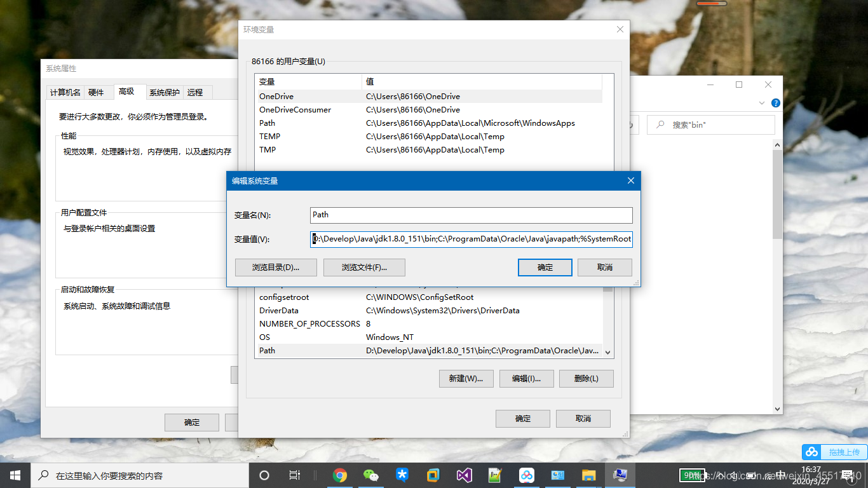
Task: Open the green notepad app on taskbar
Action: coord(496,475)
